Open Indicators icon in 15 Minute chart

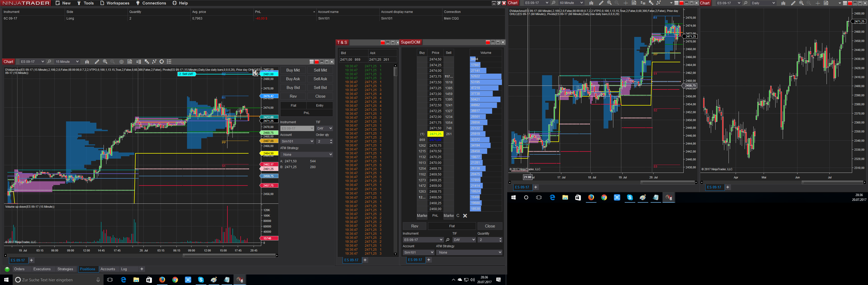click(x=154, y=61)
